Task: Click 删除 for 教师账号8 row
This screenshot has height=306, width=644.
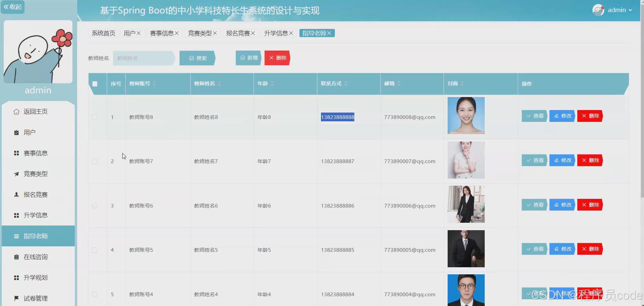Action: click(x=590, y=116)
